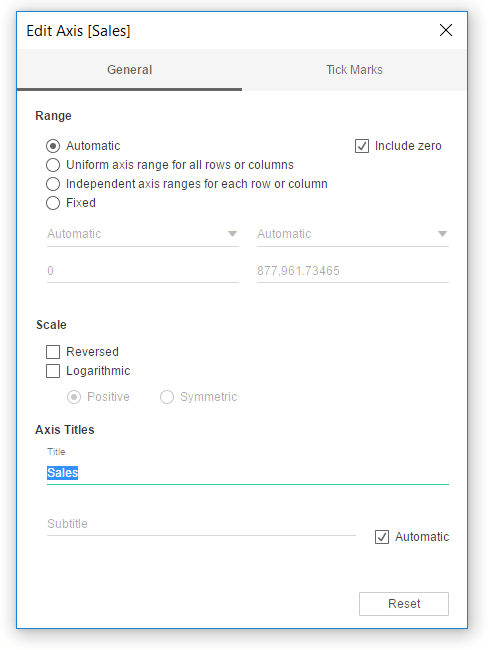Enable the Logarithmic scale checkbox
The width and height of the screenshot is (490, 650).
[53, 371]
